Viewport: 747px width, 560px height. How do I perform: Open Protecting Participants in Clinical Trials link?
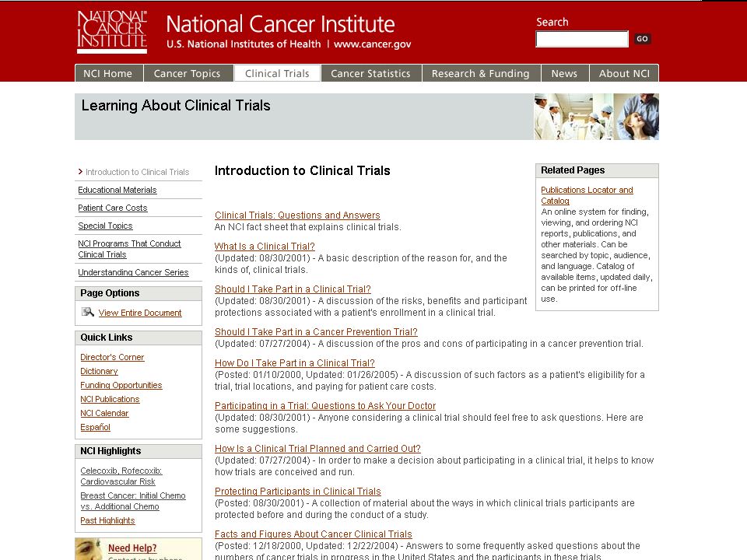[x=298, y=492]
